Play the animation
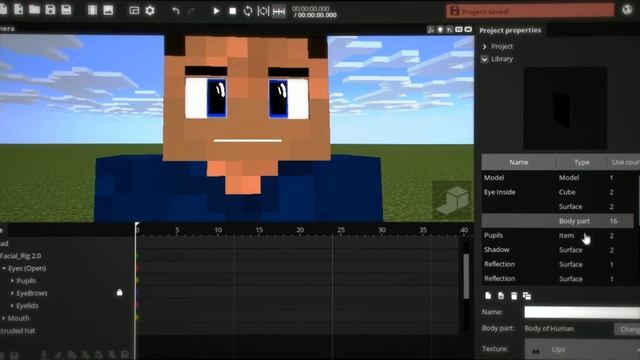This screenshot has width=640, height=360. 216,11
